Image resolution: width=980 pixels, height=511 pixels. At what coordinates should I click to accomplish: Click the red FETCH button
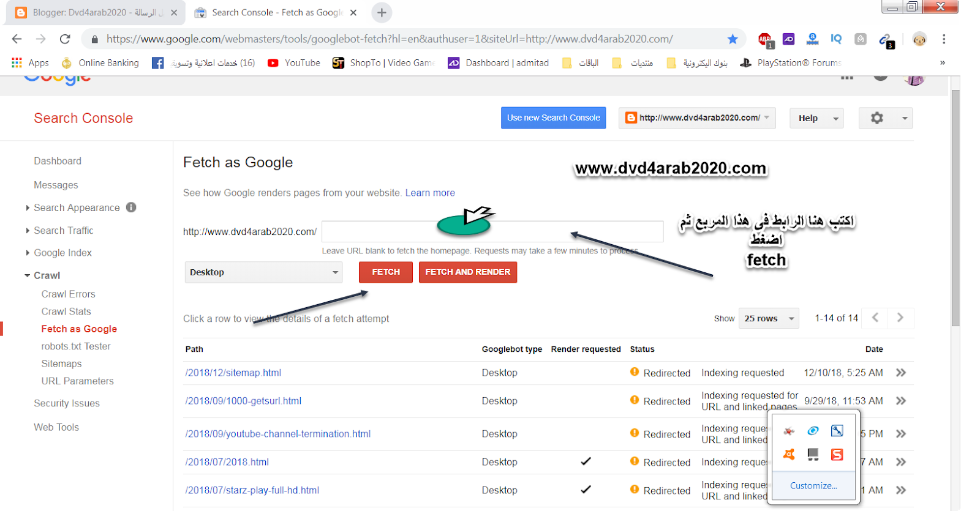(x=386, y=272)
